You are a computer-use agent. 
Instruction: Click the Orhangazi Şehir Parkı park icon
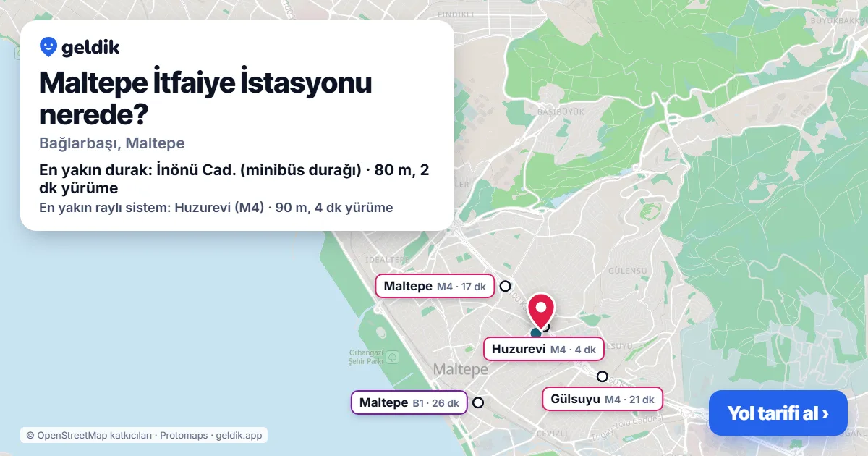pyautogui.click(x=391, y=357)
